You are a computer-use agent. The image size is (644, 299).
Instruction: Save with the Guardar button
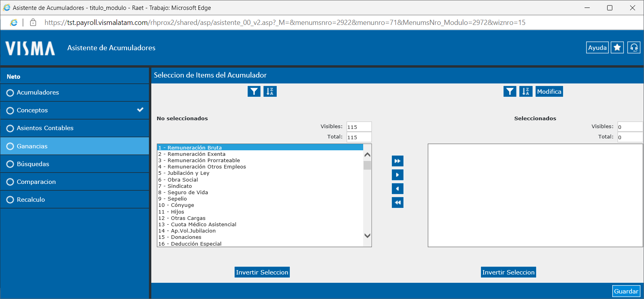pyautogui.click(x=626, y=291)
